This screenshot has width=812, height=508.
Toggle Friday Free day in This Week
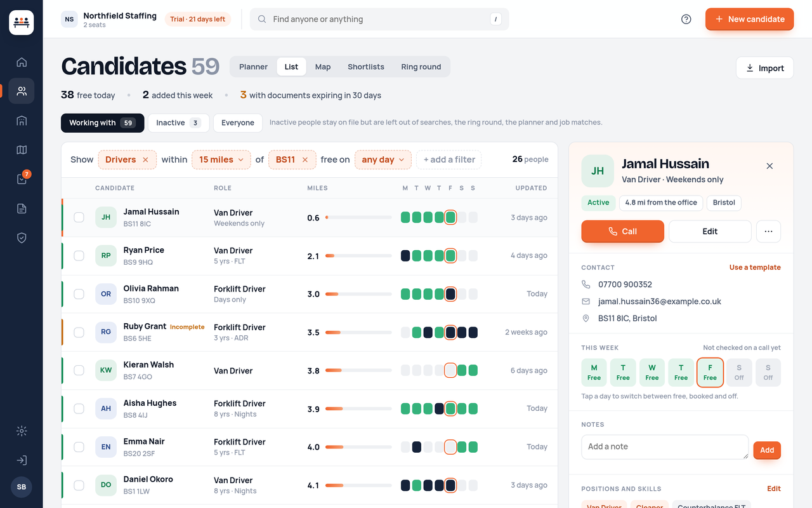[x=710, y=373]
